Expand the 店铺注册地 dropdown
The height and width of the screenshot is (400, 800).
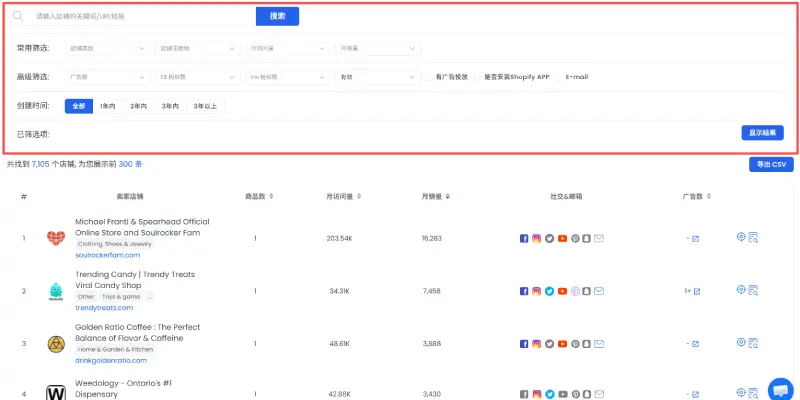197,48
